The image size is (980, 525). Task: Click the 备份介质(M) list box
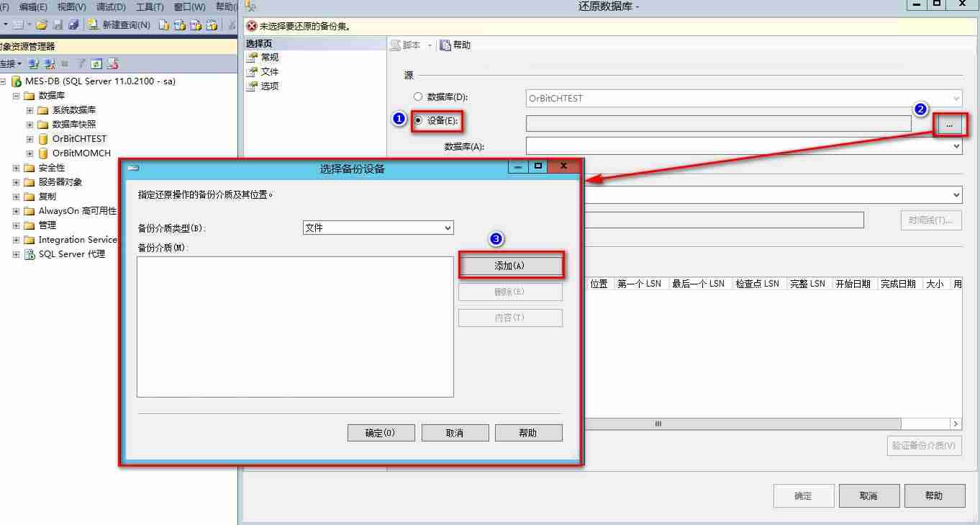pos(295,327)
